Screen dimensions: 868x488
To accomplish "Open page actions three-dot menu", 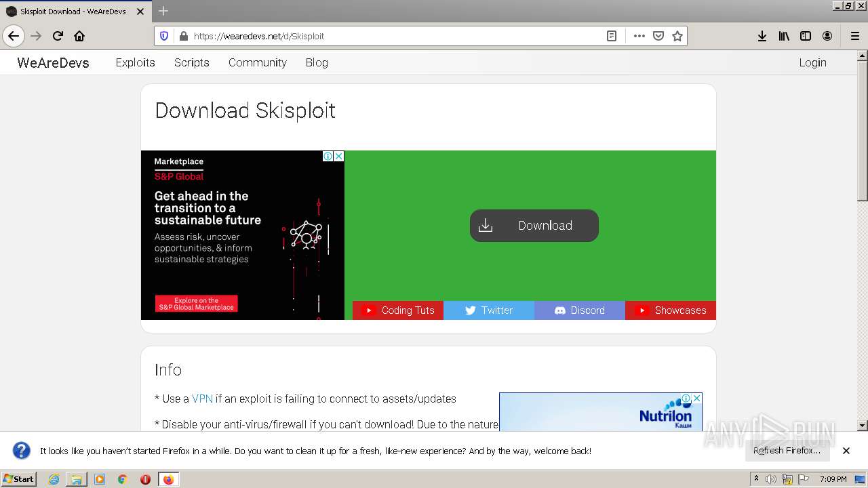I will coord(639,36).
